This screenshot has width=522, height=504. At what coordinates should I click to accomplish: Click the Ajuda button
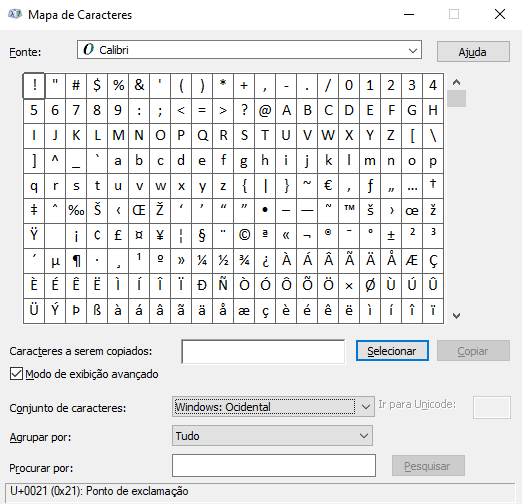click(473, 52)
